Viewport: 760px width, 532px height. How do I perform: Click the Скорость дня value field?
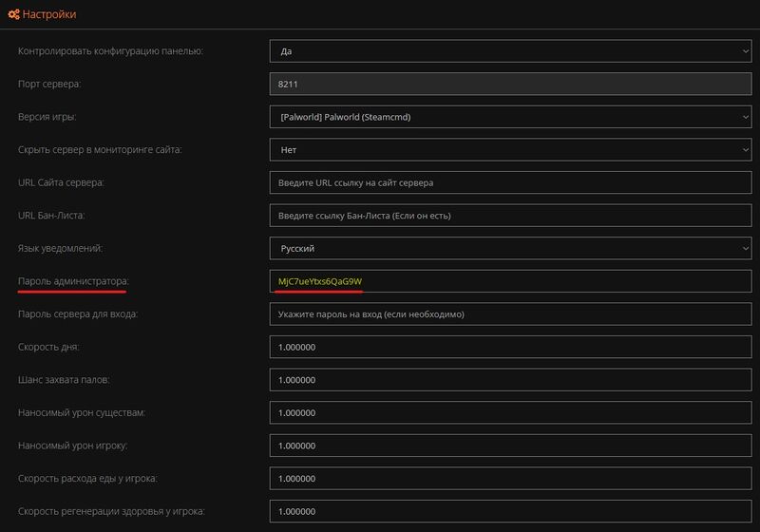(x=510, y=347)
